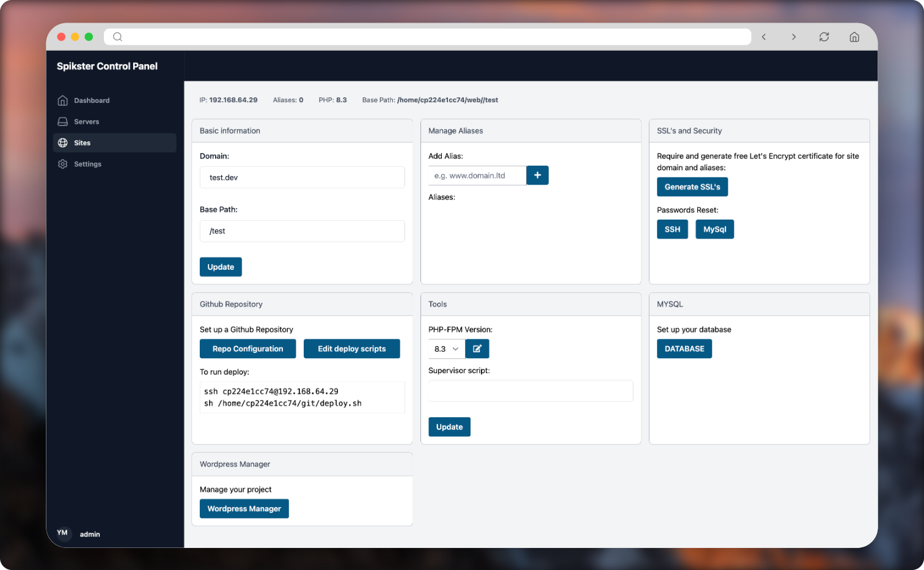Add alias with the plus button
Screen dimensions: 924x570
(537, 176)
